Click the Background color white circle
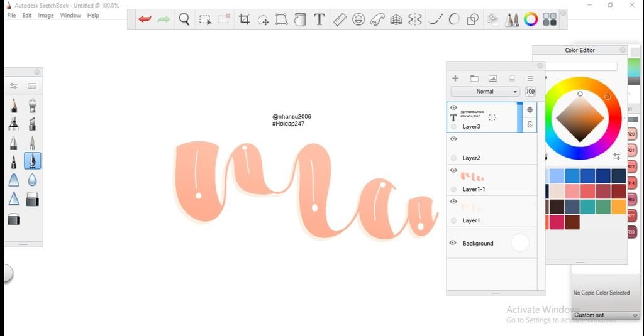 click(x=520, y=243)
